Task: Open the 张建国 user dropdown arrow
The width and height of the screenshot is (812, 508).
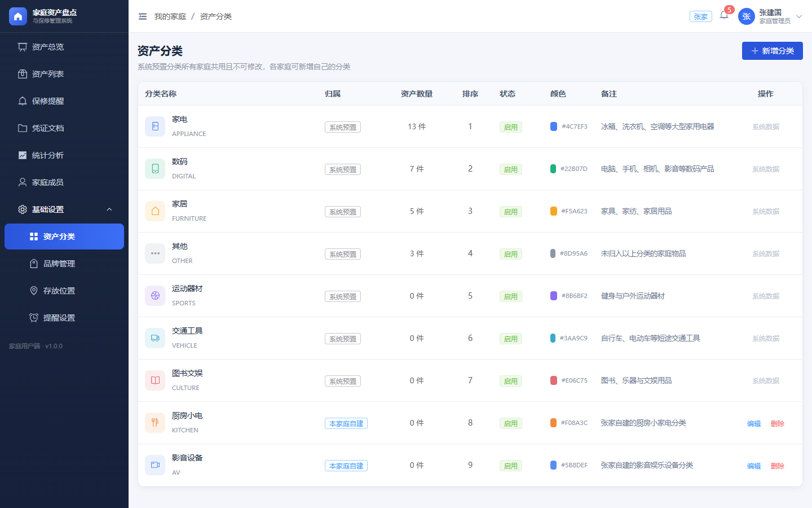Action: 799,16
